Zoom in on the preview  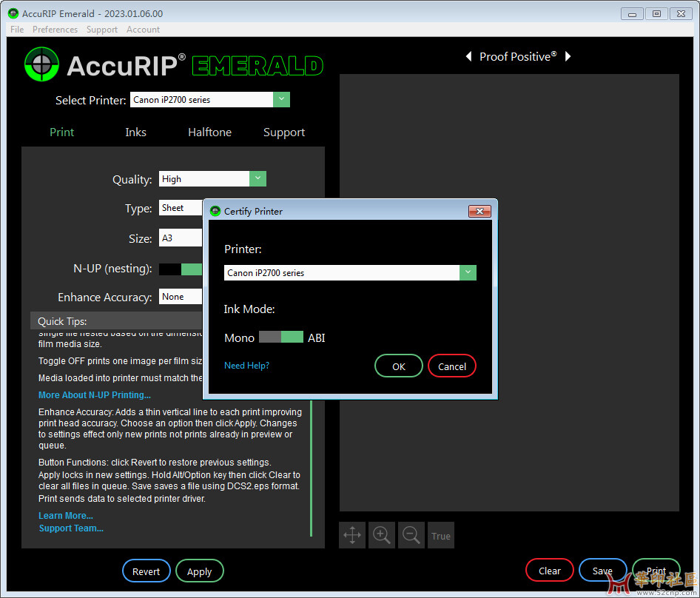point(382,535)
